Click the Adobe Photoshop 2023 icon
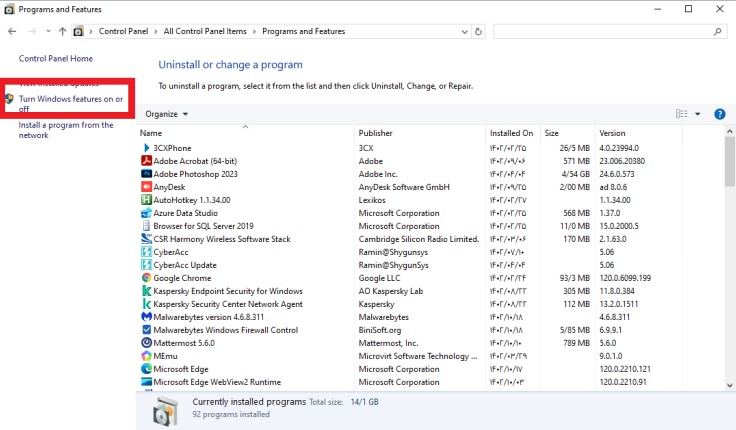736x430 pixels. pyautogui.click(x=146, y=174)
